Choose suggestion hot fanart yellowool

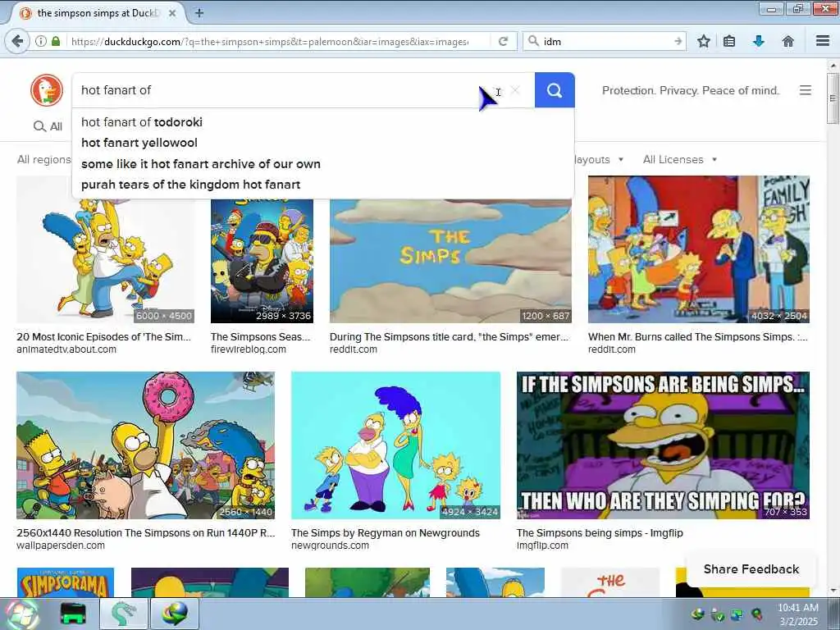click(322, 143)
